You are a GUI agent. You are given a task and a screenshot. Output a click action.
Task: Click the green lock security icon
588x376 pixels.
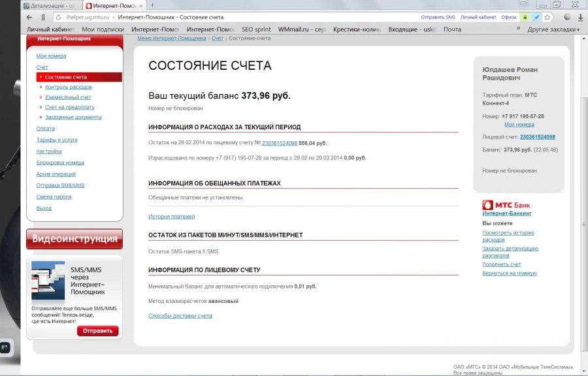(525, 17)
